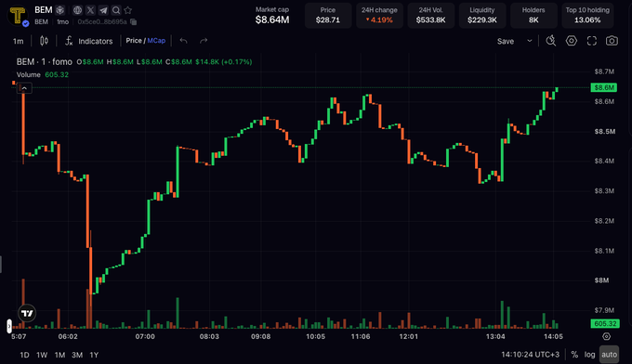Select the 1M range
The image size is (632, 364).
coord(59,355)
